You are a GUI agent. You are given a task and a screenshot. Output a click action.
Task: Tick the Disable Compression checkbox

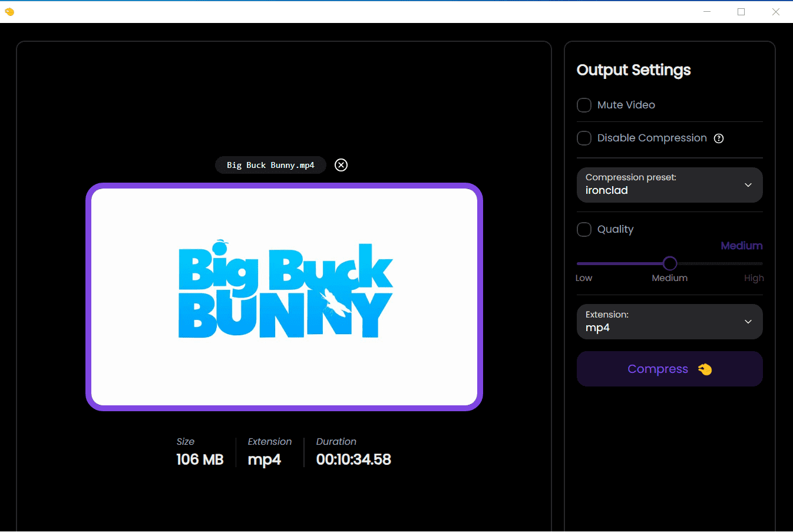(584, 138)
